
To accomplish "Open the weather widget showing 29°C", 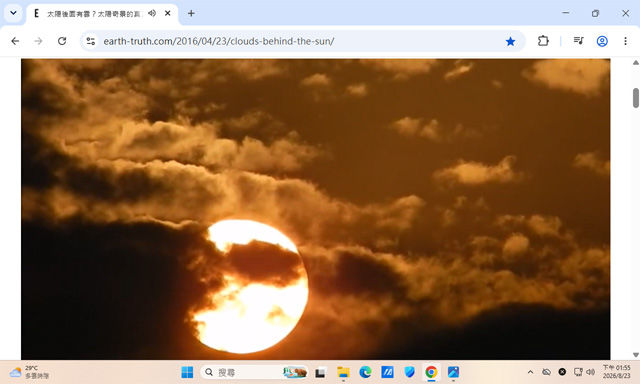I will [x=29, y=372].
